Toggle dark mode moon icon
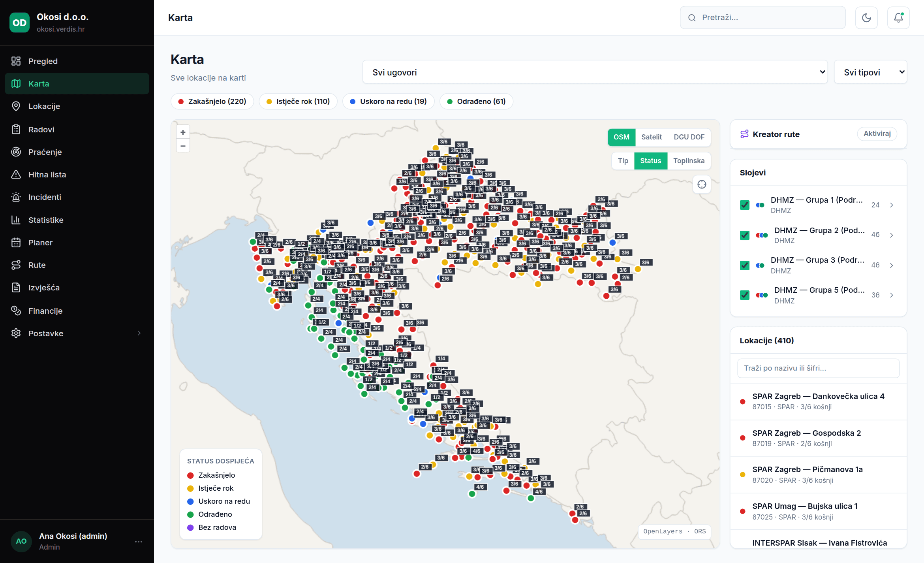The width and height of the screenshot is (924, 563). (x=866, y=17)
